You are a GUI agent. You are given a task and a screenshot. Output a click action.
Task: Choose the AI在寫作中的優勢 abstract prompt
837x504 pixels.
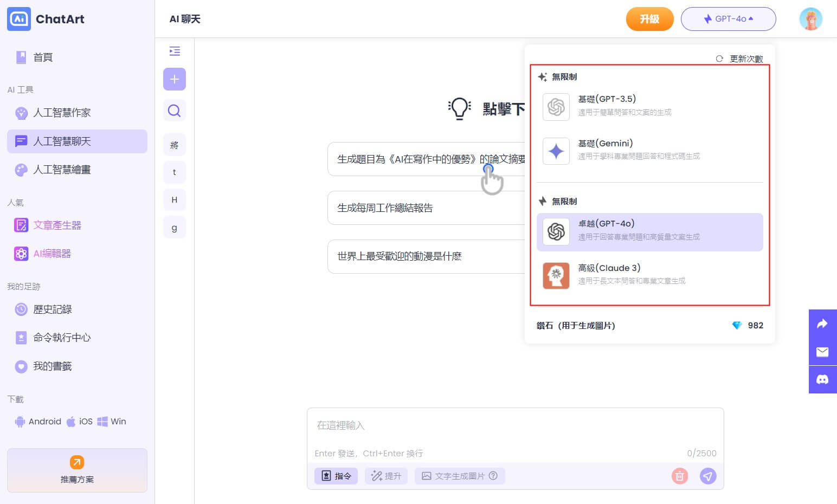426,159
